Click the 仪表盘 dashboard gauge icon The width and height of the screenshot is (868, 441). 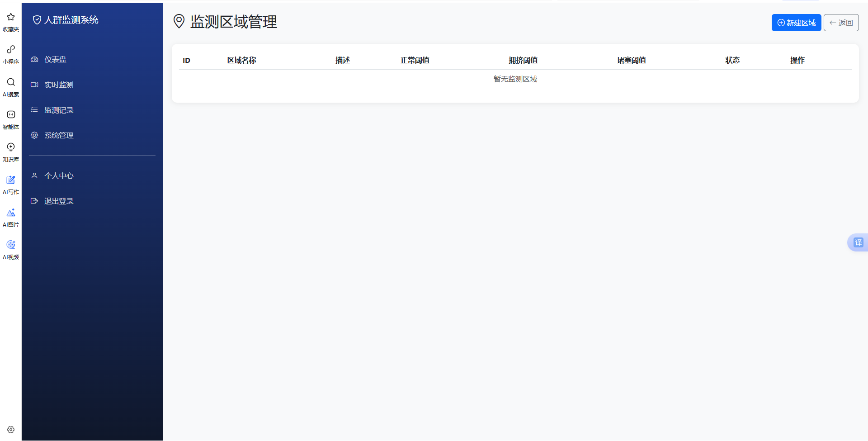pos(34,59)
